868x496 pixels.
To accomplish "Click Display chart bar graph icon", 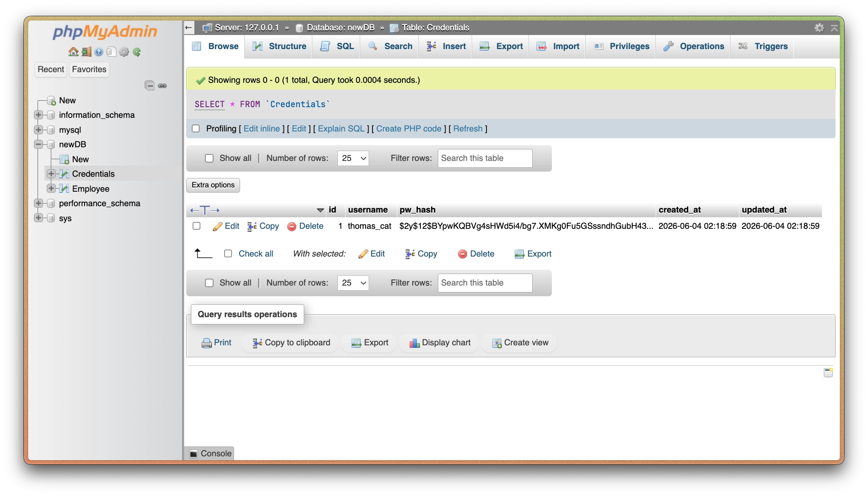I will 414,343.
